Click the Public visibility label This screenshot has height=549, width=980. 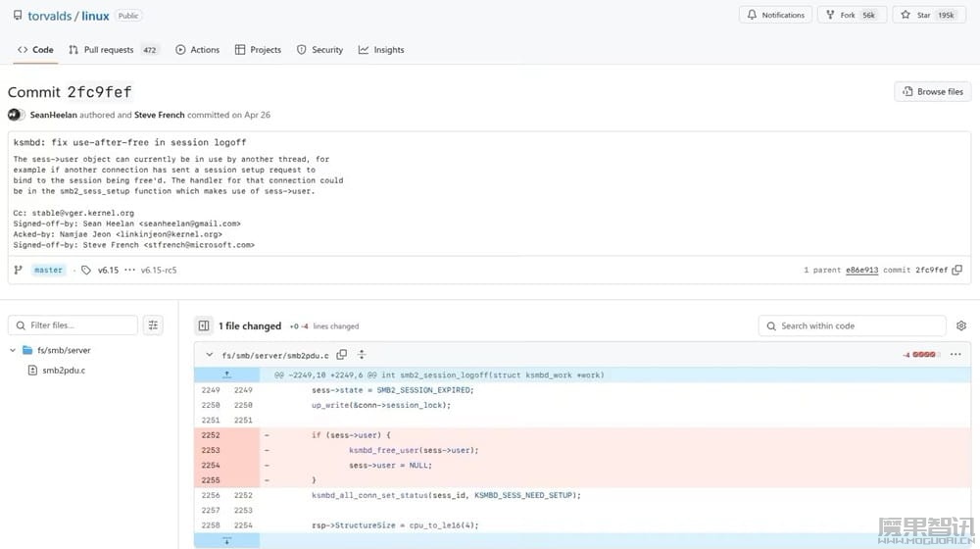point(128,16)
